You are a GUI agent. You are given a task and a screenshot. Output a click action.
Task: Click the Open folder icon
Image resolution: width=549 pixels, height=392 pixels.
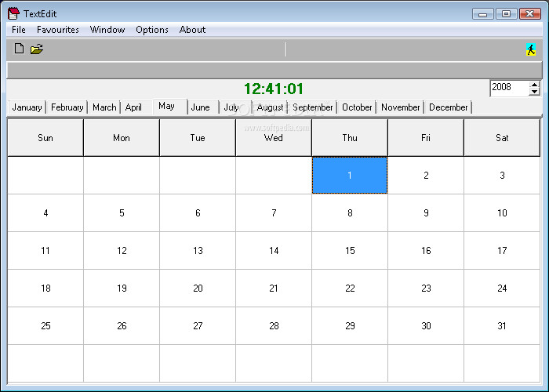point(36,49)
